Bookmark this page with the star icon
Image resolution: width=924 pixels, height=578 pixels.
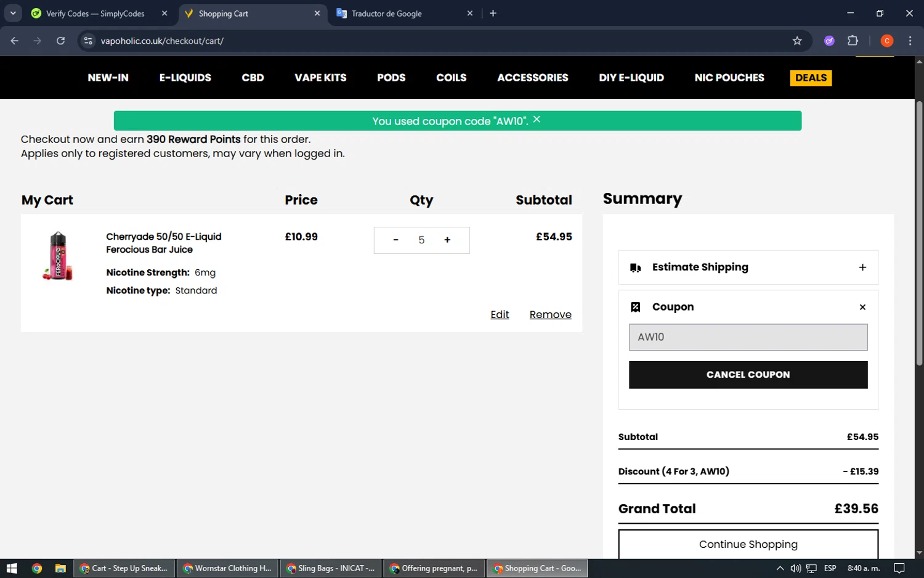(797, 41)
